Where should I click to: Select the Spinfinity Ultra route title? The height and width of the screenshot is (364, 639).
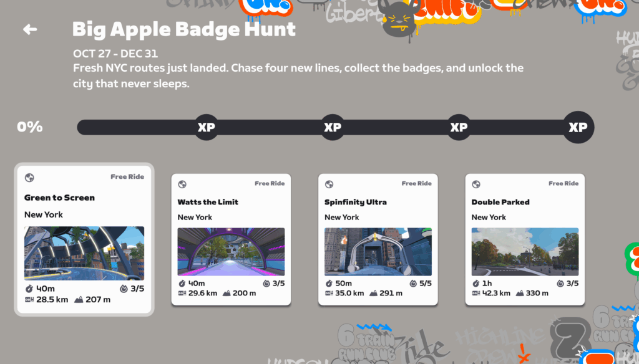click(355, 202)
